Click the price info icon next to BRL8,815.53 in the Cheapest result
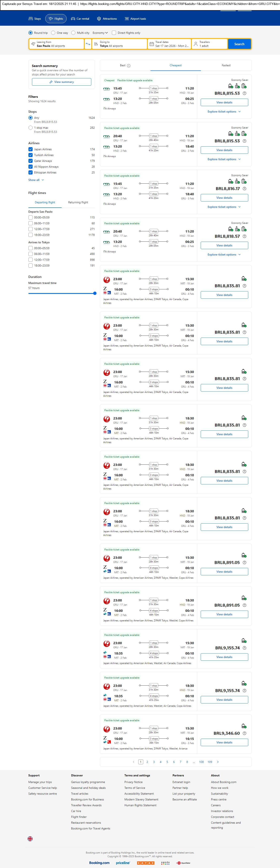The height and width of the screenshot is (868, 280). (x=245, y=93)
